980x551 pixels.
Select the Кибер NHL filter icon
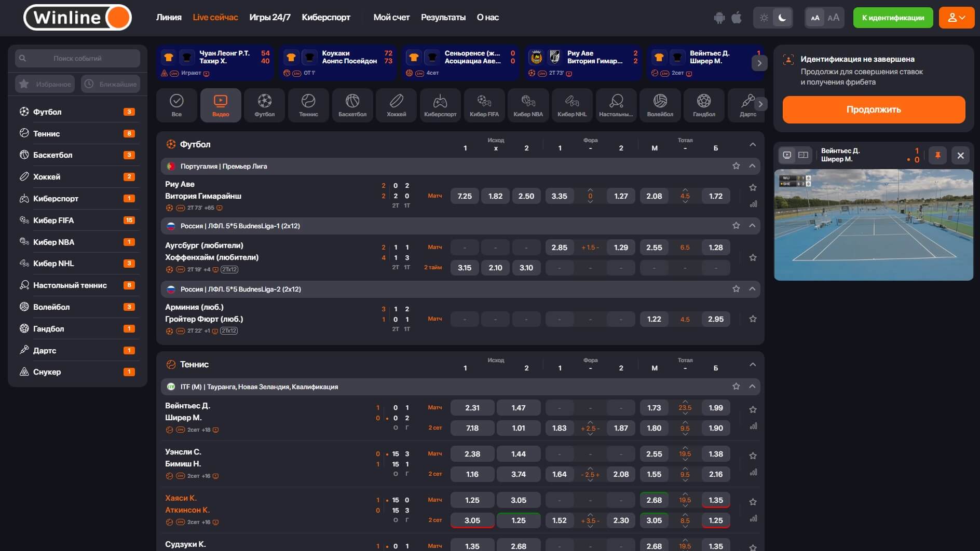click(572, 105)
